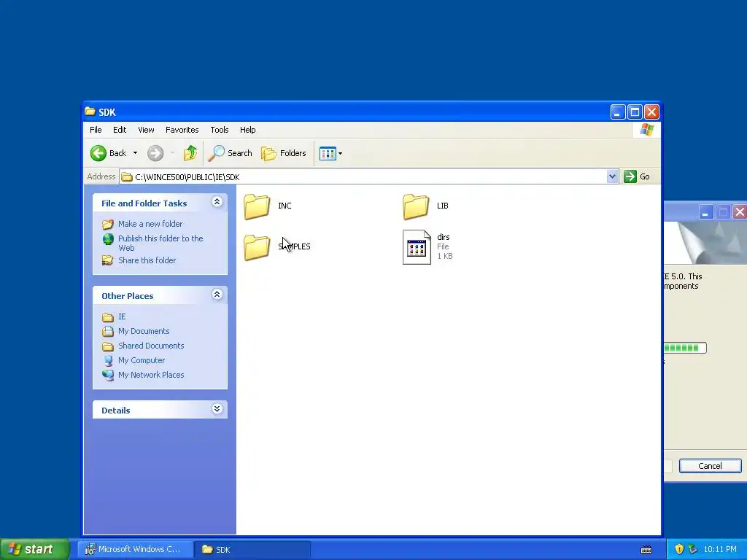Collapse the File and Folder Tasks panel
This screenshot has width=747, height=560.
[x=217, y=202]
